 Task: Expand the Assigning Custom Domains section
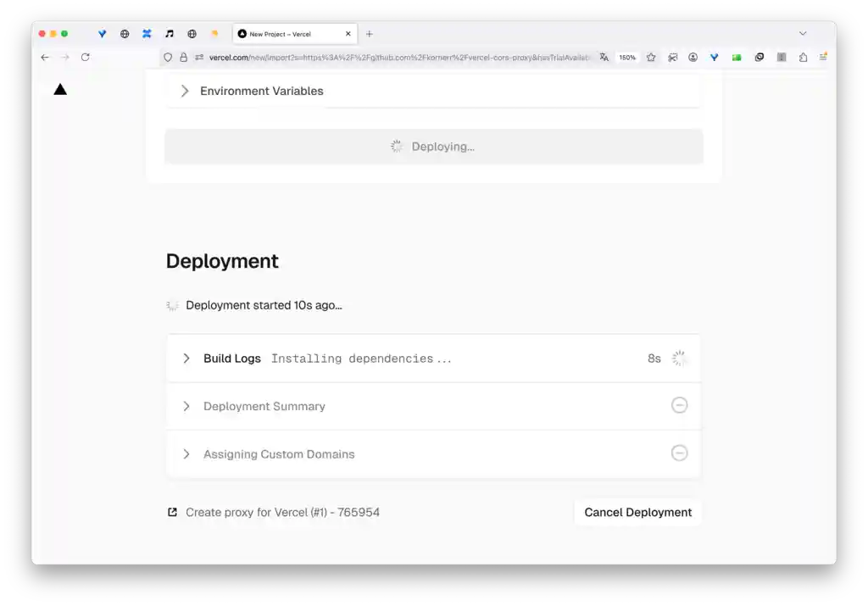click(x=186, y=453)
